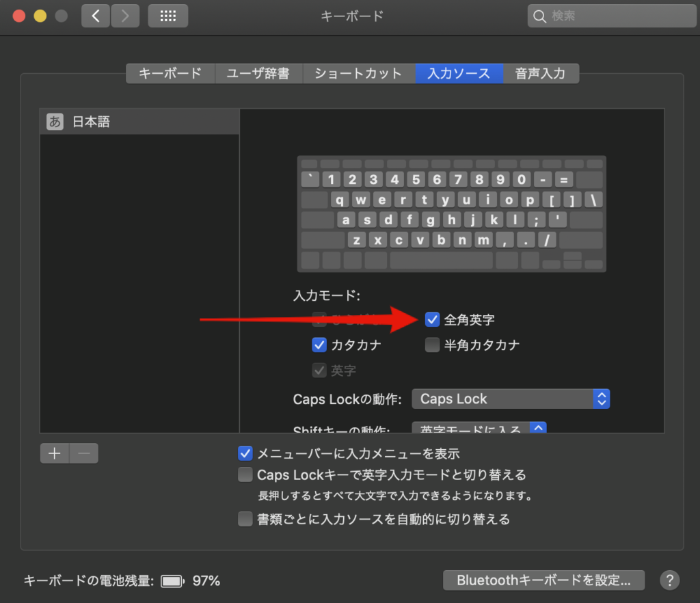Image resolution: width=700 pixels, height=603 pixels.
Task: Check Caps Lockキーで英字入力モードと切り替える
Action: 245,474
